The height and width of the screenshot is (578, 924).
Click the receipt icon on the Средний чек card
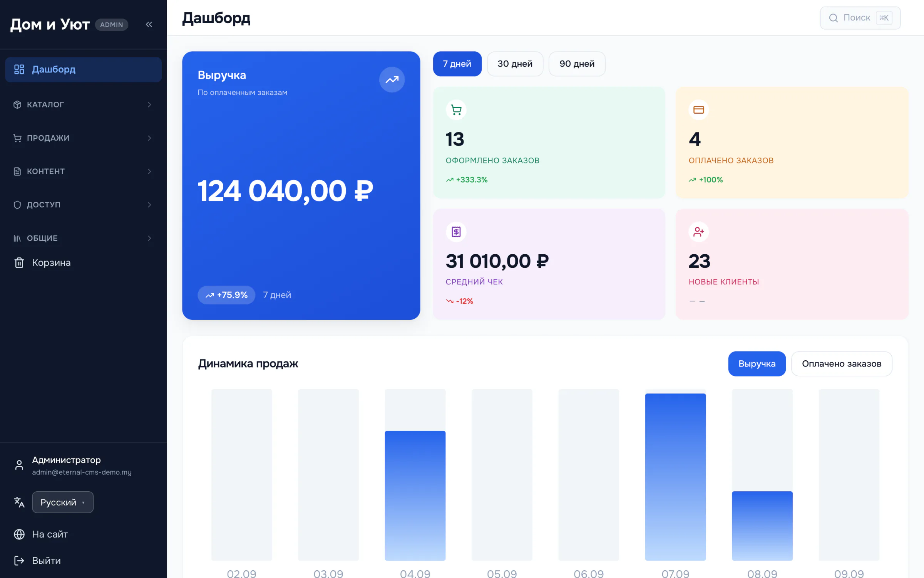(x=456, y=232)
